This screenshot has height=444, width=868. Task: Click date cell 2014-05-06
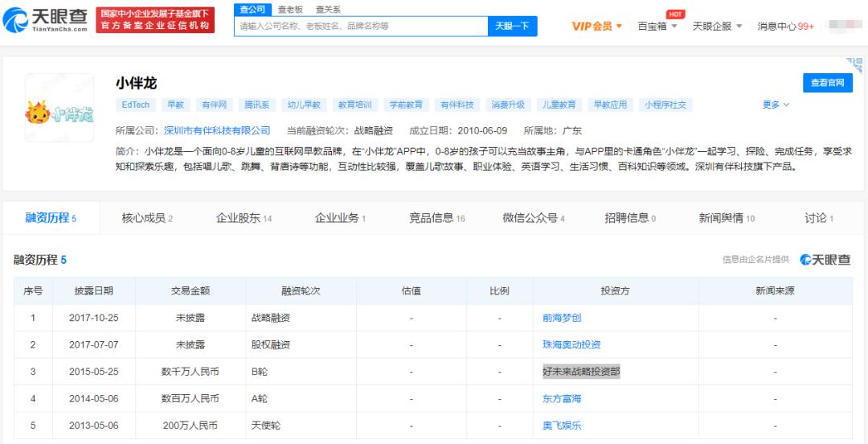pyautogui.click(x=94, y=398)
